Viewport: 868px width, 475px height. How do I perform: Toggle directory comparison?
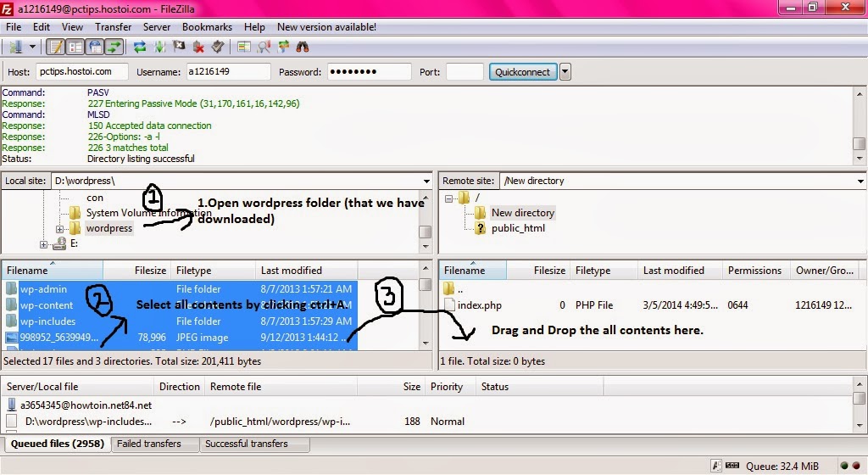pyautogui.click(x=264, y=47)
